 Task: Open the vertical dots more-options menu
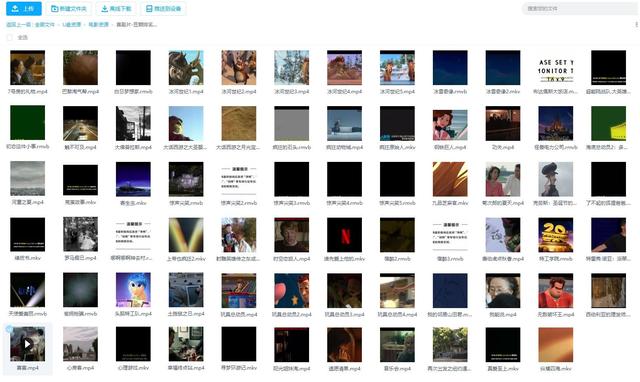tap(636, 25)
